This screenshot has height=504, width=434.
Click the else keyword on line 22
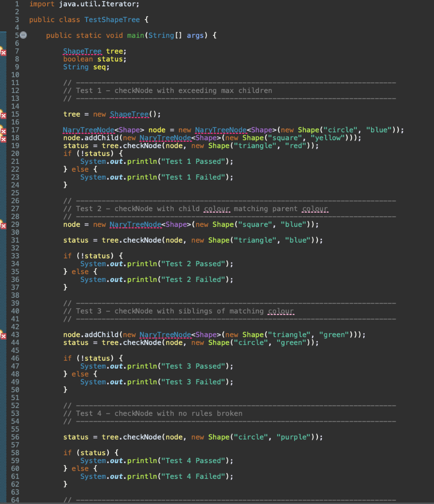80,169
